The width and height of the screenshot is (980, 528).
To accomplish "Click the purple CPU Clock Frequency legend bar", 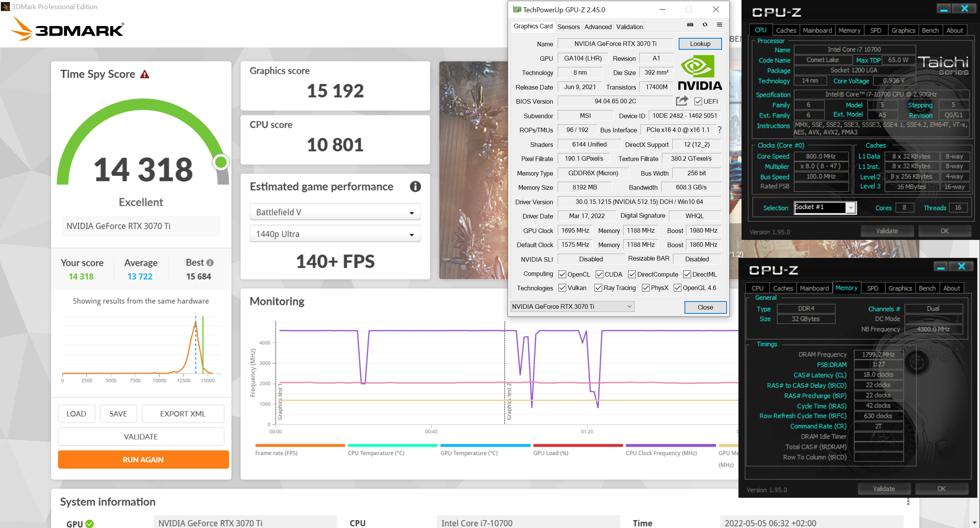I will point(670,445).
